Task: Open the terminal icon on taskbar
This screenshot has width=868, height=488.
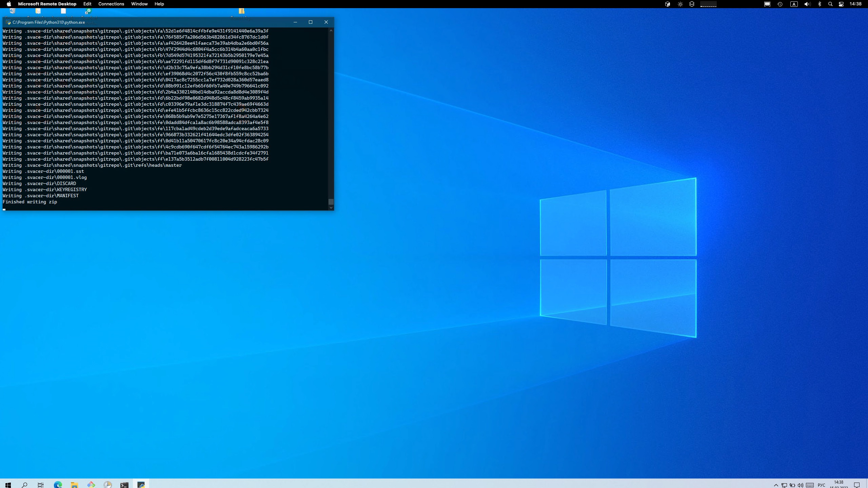Action: tap(124, 485)
